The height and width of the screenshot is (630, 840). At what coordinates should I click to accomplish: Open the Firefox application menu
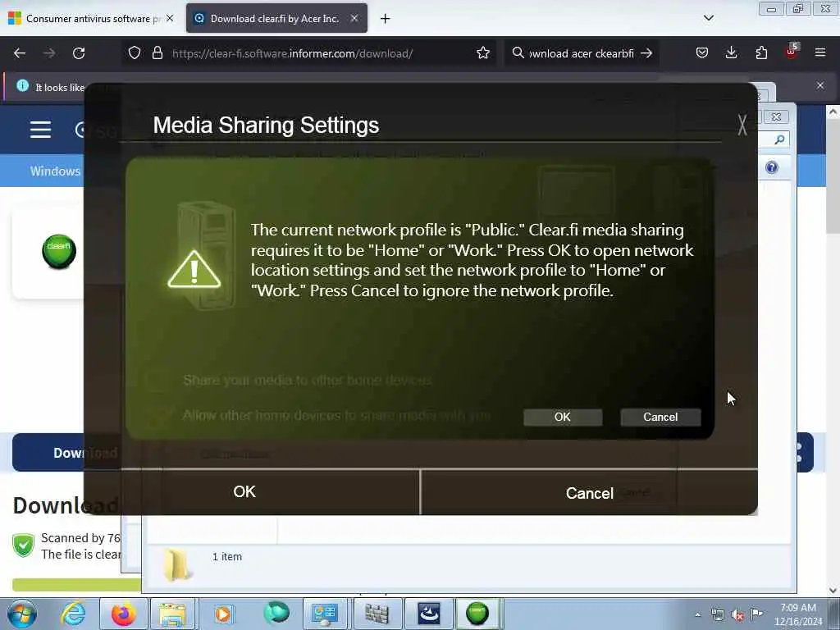(820, 53)
